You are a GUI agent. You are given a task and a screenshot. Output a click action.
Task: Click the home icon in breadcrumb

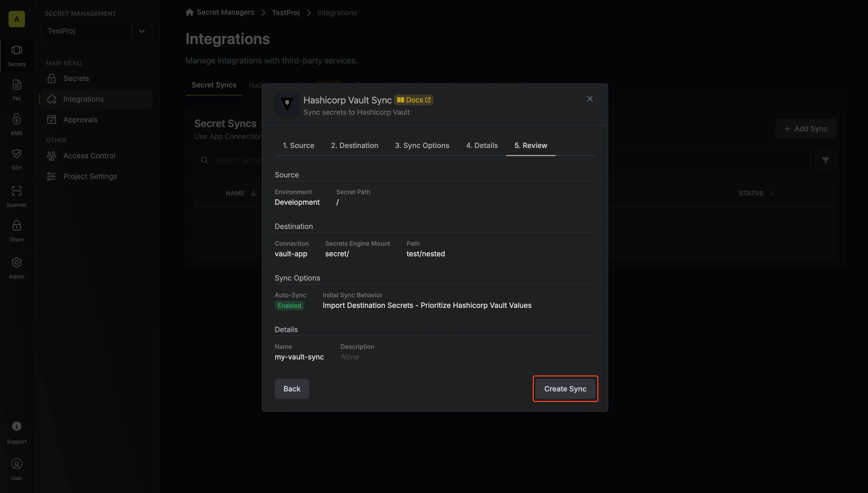[x=189, y=12]
